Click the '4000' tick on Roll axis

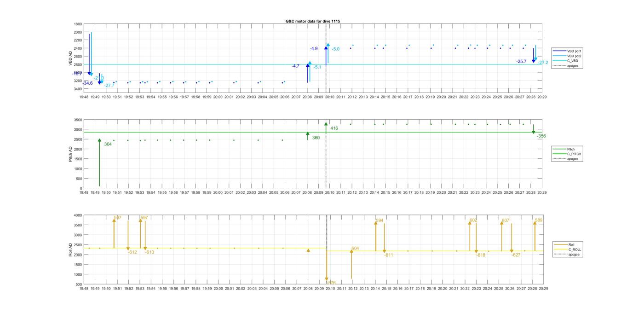tap(78, 215)
